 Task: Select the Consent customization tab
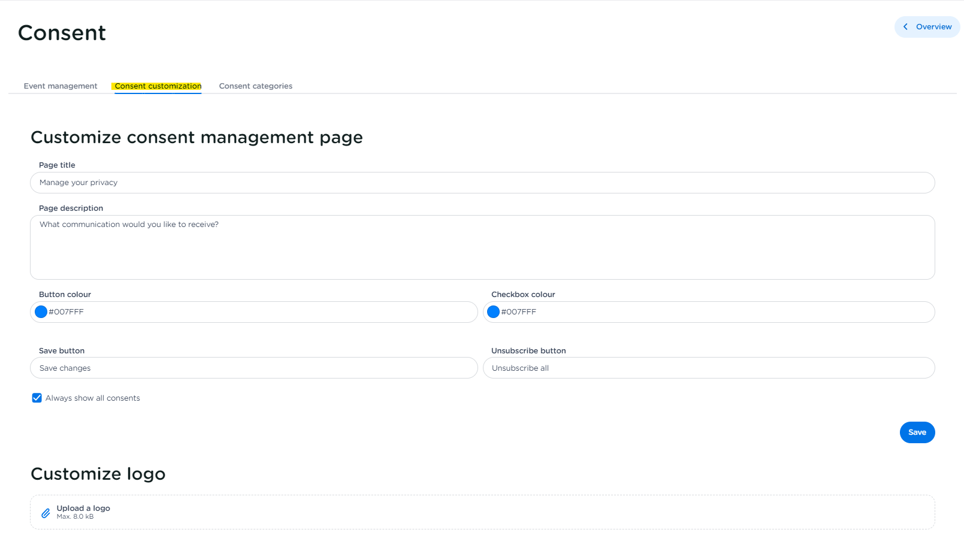pyautogui.click(x=158, y=86)
